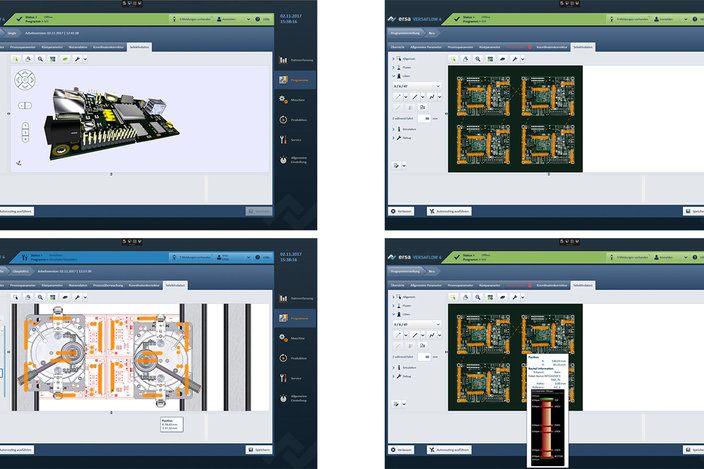Click the Programmerstellung breadcrumb in top-right window

405,33
